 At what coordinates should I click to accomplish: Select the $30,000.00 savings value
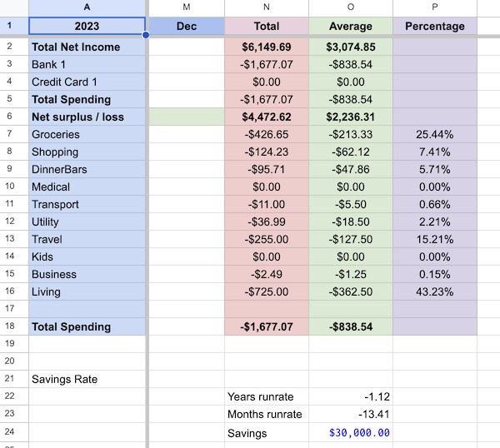tap(351, 433)
